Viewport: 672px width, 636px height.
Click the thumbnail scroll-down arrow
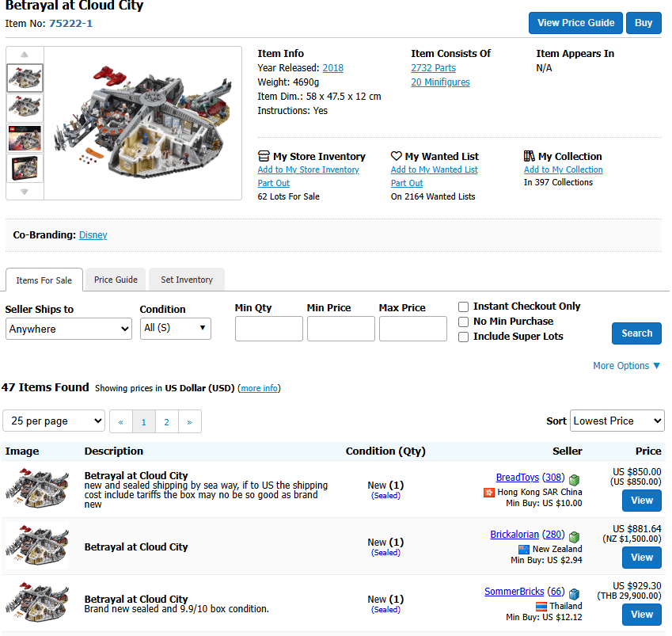coord(25,192)
